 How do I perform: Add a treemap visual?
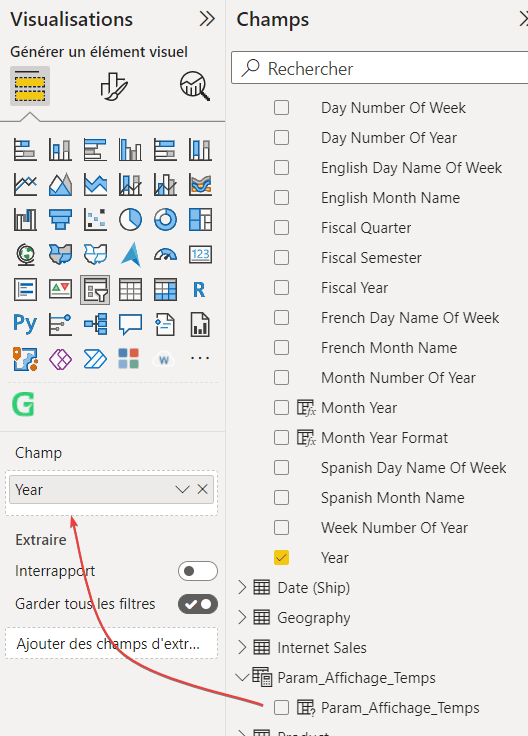(x=200, y=219)
